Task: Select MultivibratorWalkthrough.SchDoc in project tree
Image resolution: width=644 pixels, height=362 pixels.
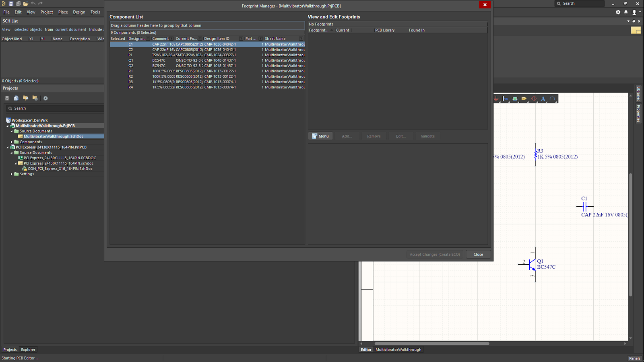Action: click(54, 137)
